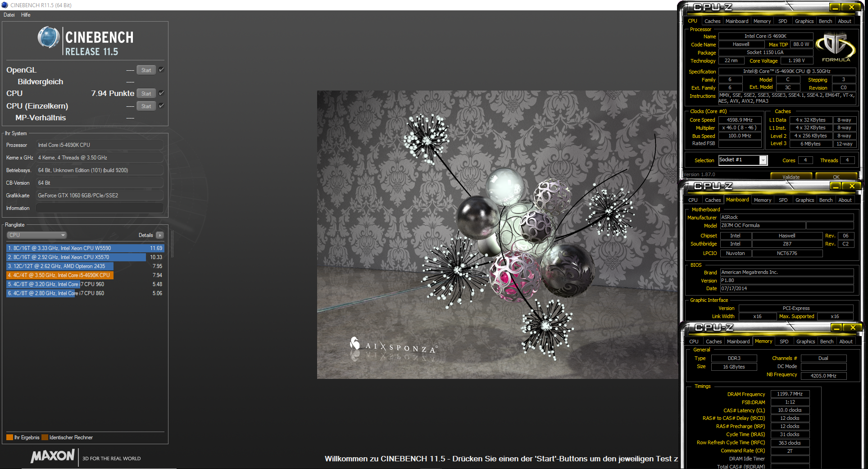Toggle the CPU (Einzelkern) checkbox
The width and height of the screenshot is (868, 469).
coord(161,106)
